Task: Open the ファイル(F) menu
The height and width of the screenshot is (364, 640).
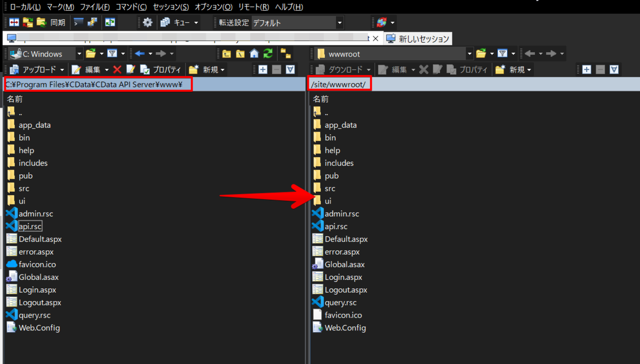Action: coord(95,7)
